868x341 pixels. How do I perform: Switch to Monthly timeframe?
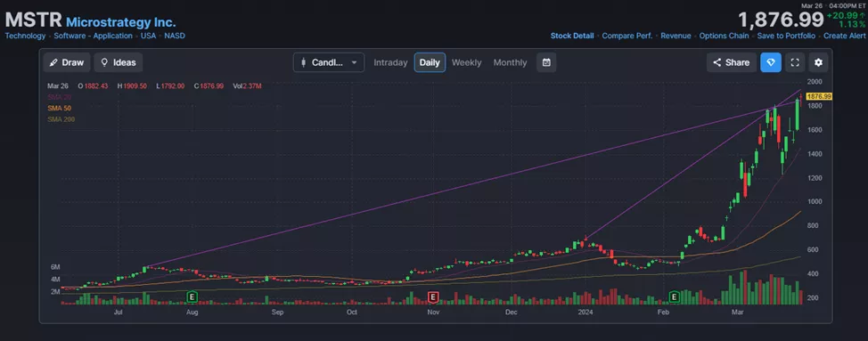(510, 62)
